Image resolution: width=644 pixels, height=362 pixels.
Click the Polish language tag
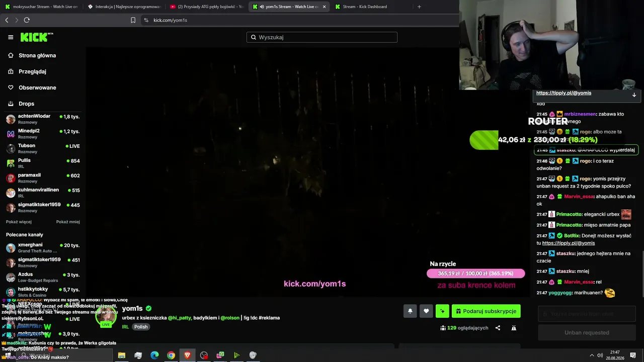coord(141,327)
